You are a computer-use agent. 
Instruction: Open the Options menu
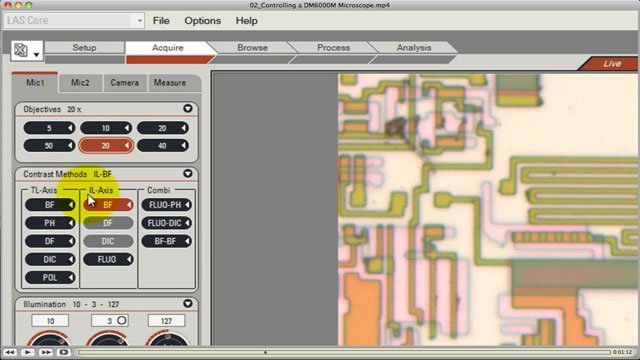(202, 21)
